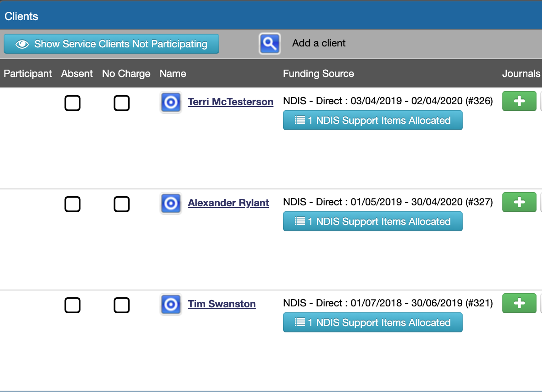View Tim's 1 NDIS Support Items Allocated
The image size is (542, 392).
point(372,322)
